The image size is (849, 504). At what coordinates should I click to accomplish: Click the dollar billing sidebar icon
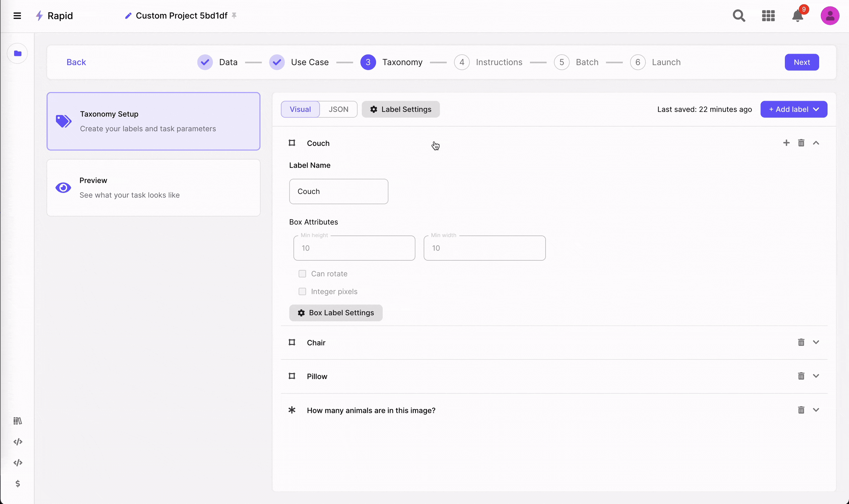click(x=18, y=483)
